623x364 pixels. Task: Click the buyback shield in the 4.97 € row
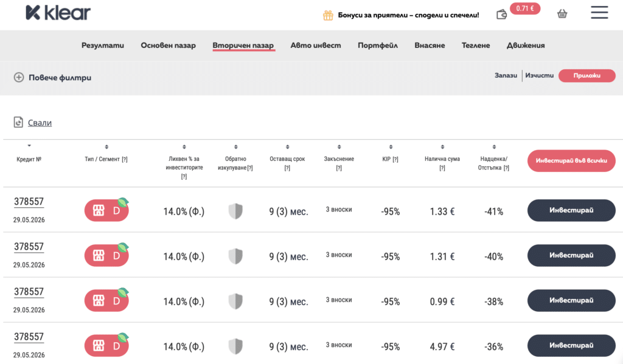[x=235, y=346]
